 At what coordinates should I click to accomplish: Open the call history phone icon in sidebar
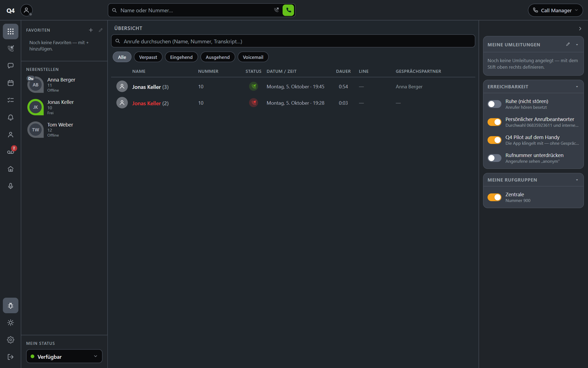[11, 49]
